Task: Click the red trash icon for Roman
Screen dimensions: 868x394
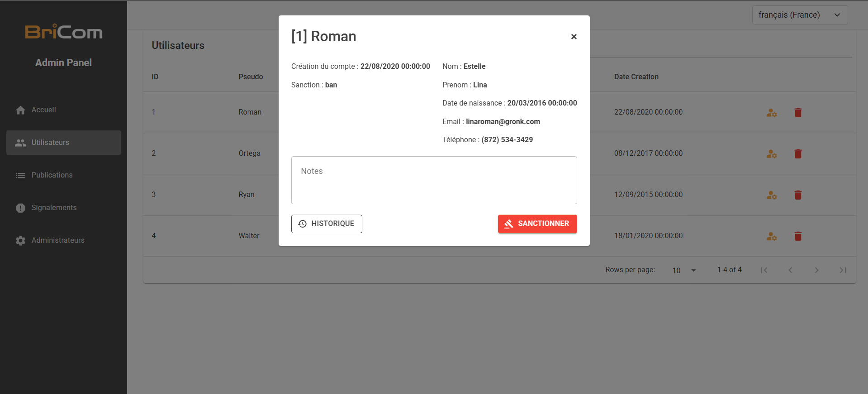Action: (x=798, y=113)
